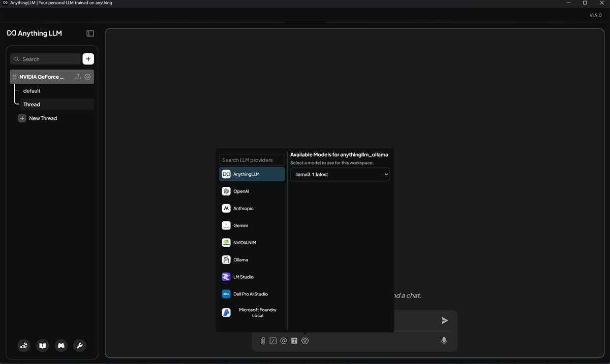Click the upload documents icon for workspace
The width and height of the screenshot is (610, 364).
78,77
